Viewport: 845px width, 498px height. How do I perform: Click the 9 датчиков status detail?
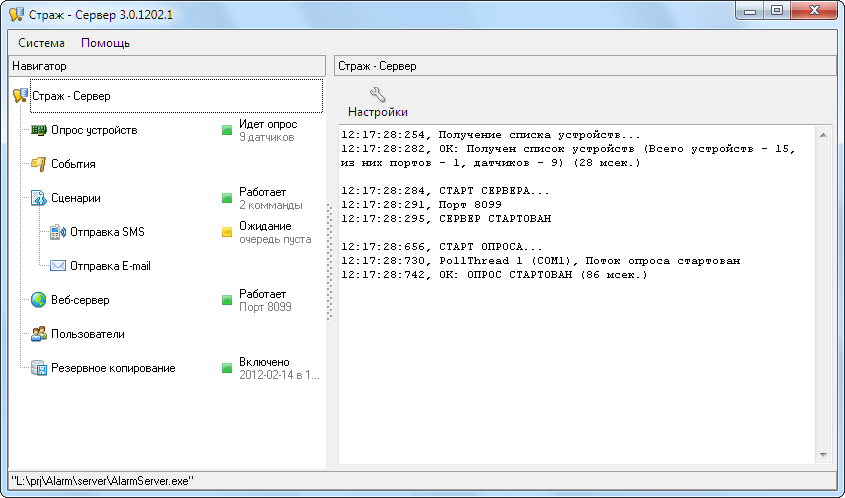267,137
